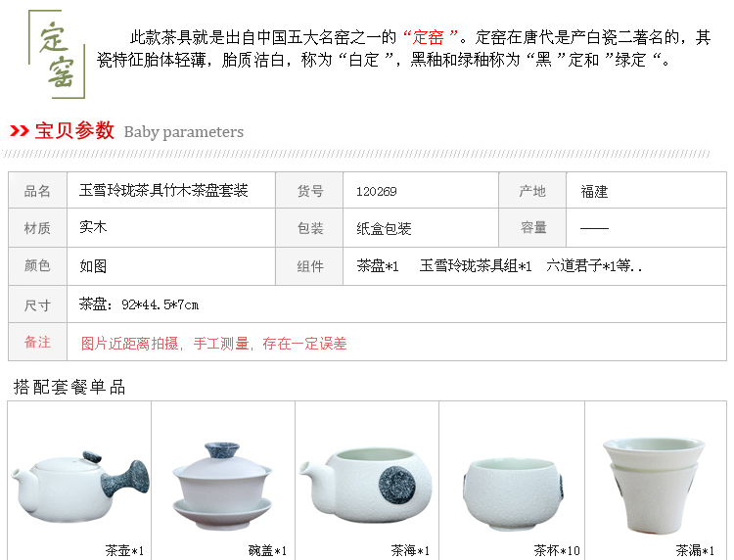Screen dimensions: 734x560
Task: Select the 茶海 pitcher image
Action: 366,485
